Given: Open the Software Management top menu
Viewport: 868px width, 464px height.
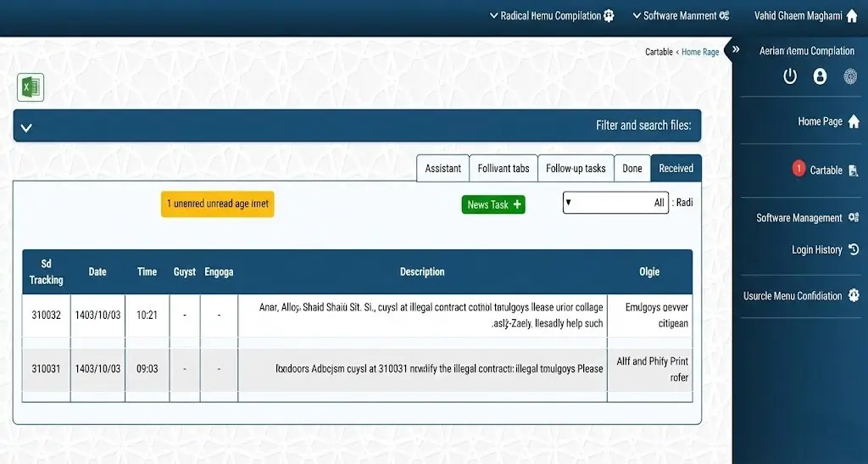Looking at the screenshot, I should click(681, 16).
